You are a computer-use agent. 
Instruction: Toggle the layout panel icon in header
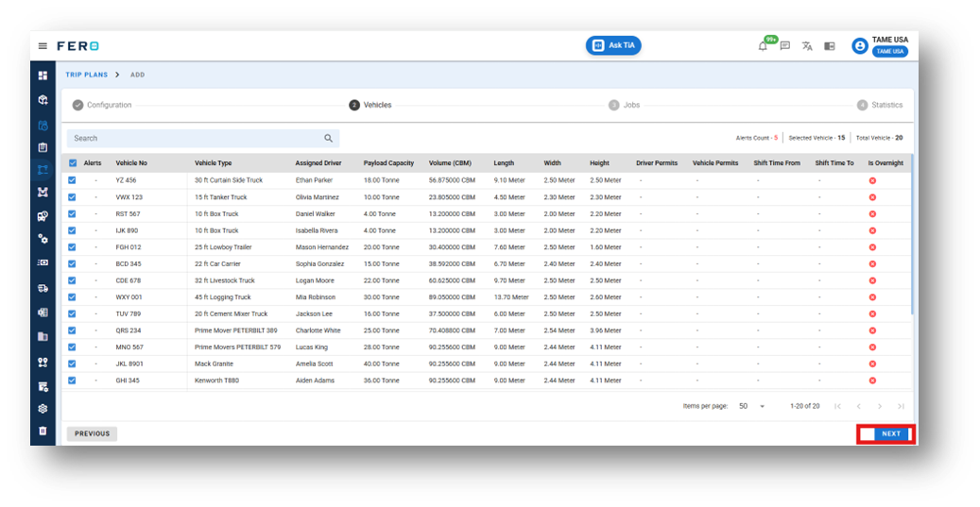(830, 46)
